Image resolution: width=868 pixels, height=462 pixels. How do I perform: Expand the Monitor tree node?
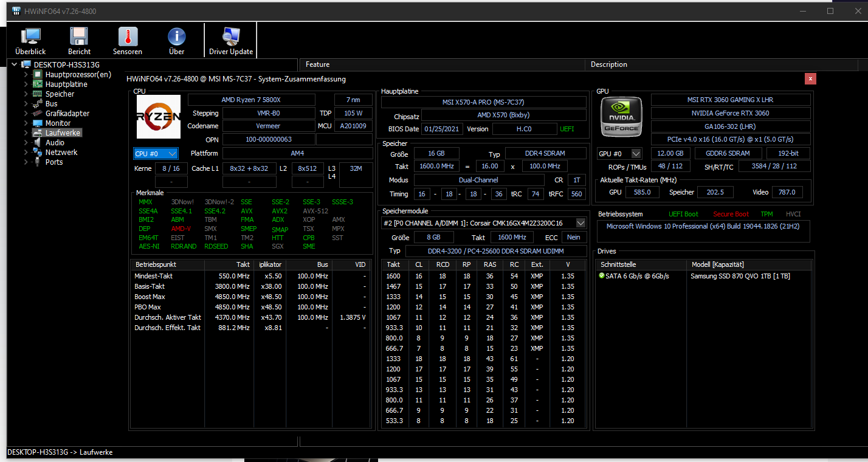coord(26,123)
